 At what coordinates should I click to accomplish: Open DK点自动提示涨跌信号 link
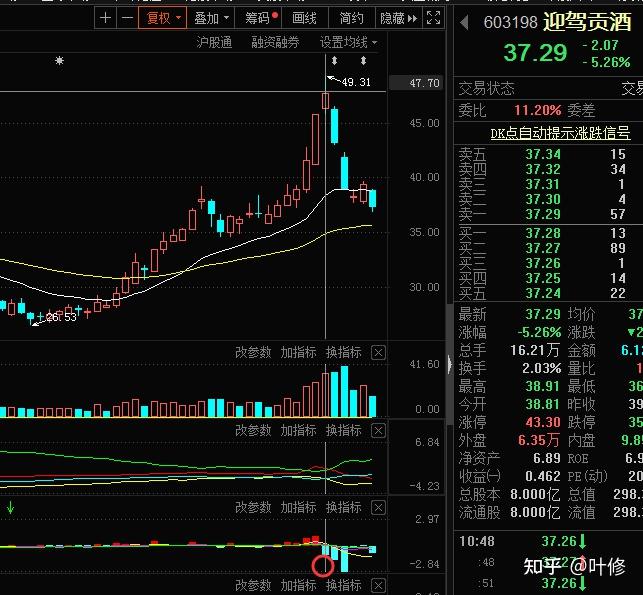[x=560, y=133]
